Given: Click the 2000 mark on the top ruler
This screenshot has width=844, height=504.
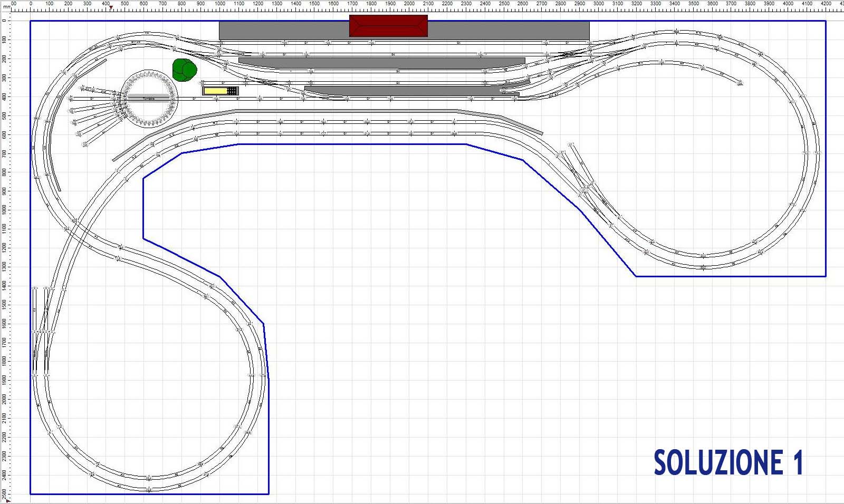Looking at the screenshot, I should (x=409, y=4).
